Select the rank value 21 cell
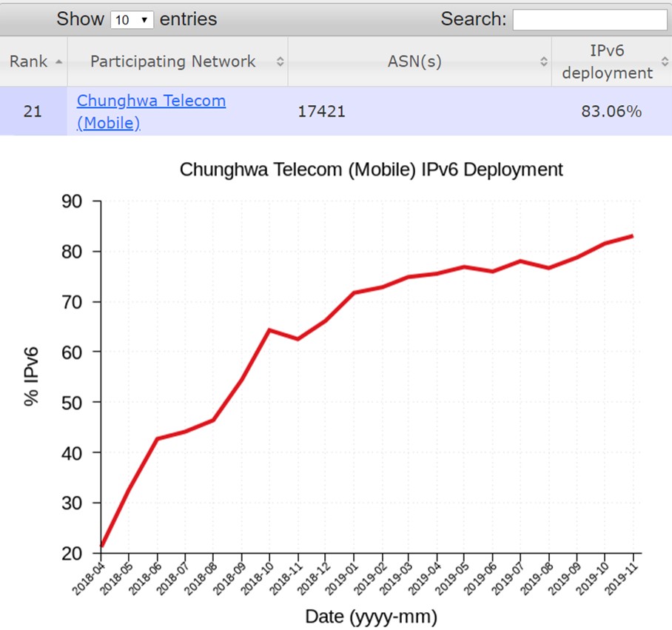Viewport: 672px width, 630px height. coord(33,112)
